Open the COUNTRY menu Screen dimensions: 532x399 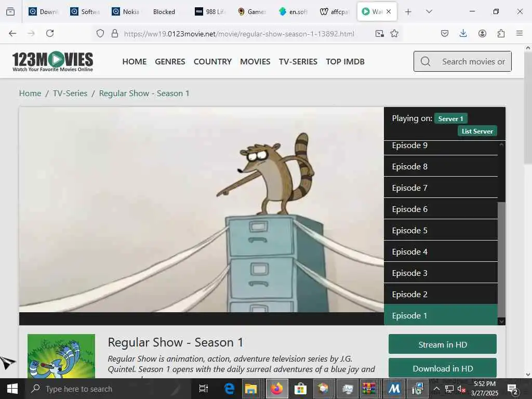point(212,61)
